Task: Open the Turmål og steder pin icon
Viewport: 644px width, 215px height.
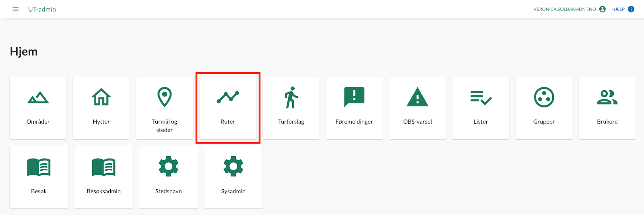Action: (x=165, y=97)
